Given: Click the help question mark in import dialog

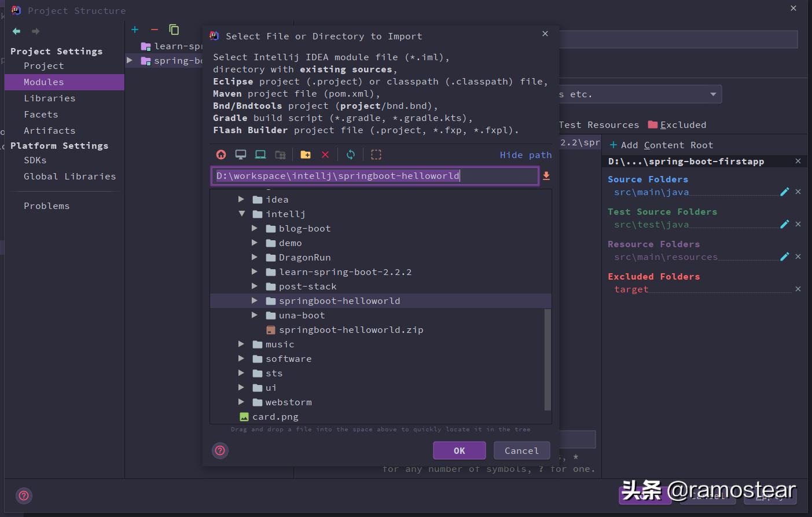Looking at the screenshot, I should 221,450.
